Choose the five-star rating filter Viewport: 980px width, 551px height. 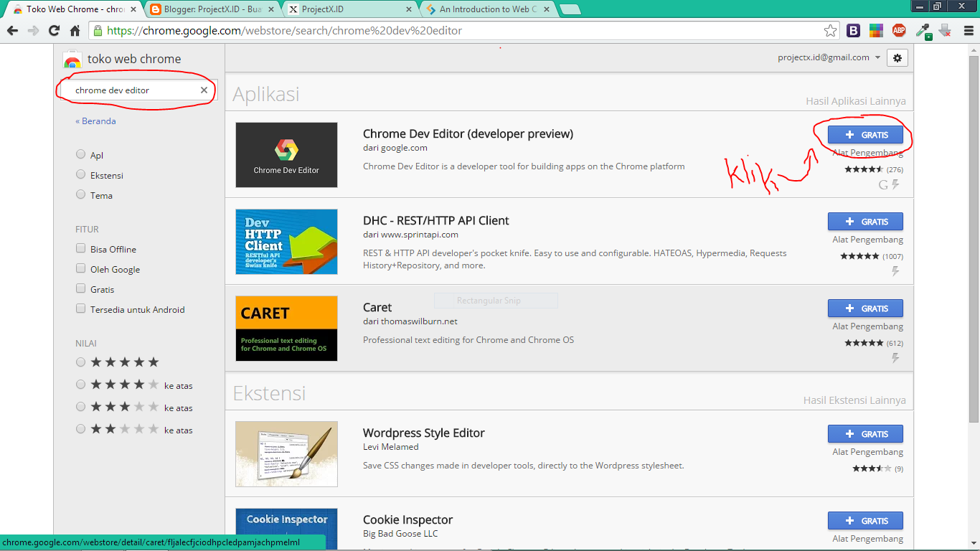pyautogui.click(x=80, y=362)
